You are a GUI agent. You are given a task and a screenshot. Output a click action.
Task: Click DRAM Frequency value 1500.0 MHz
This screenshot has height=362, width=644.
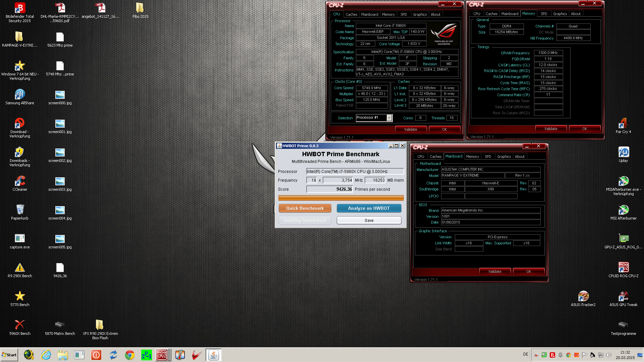548,53
